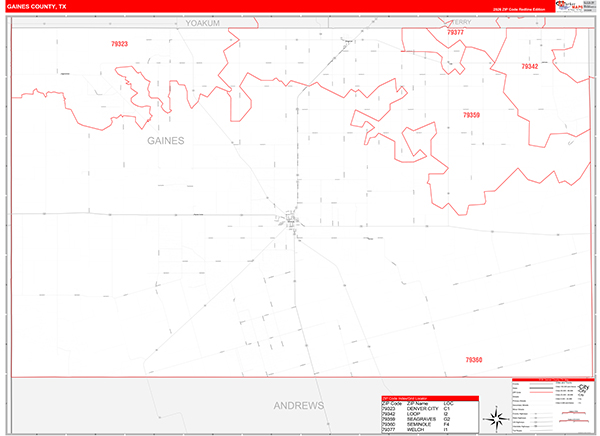Viewport: 600px width, 436px height.
Task: Click the TERRY county label
Action: coord(462,22)
